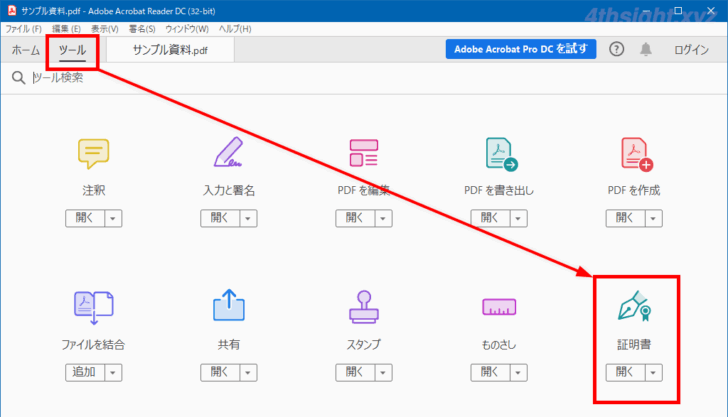Expand the 注釈 dropdown arrow
The height and width of the screenshot is (417, 728).
(113, 218)
